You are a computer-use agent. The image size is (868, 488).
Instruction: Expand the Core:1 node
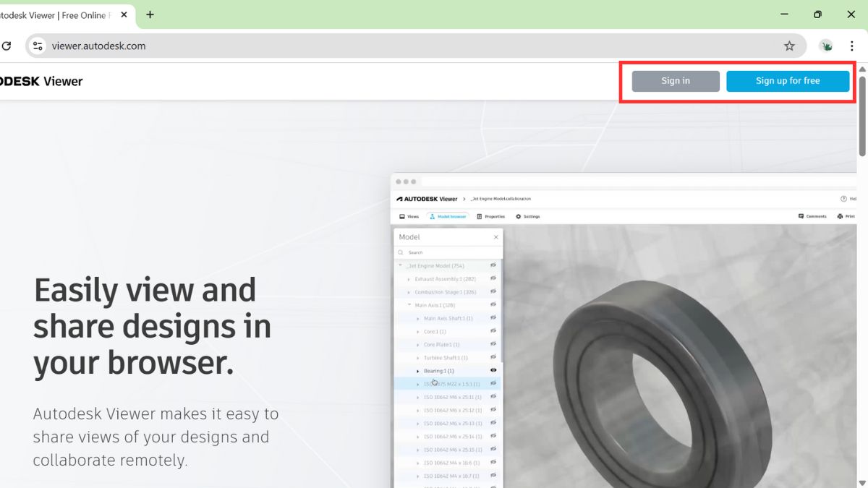pyautogui.click(x=417, y=331)
